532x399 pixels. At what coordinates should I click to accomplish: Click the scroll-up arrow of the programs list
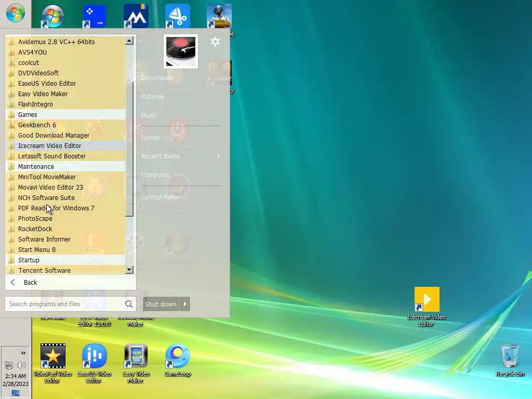coord(129,41)
